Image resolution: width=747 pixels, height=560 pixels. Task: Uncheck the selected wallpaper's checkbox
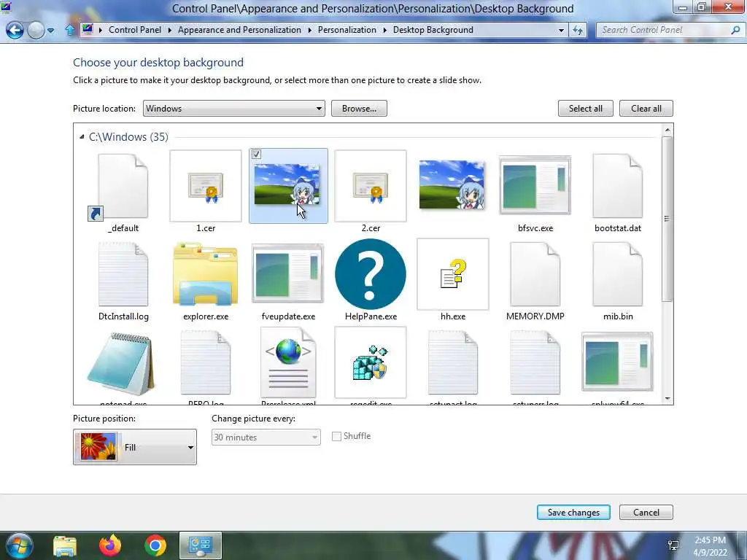coord(256,155)
